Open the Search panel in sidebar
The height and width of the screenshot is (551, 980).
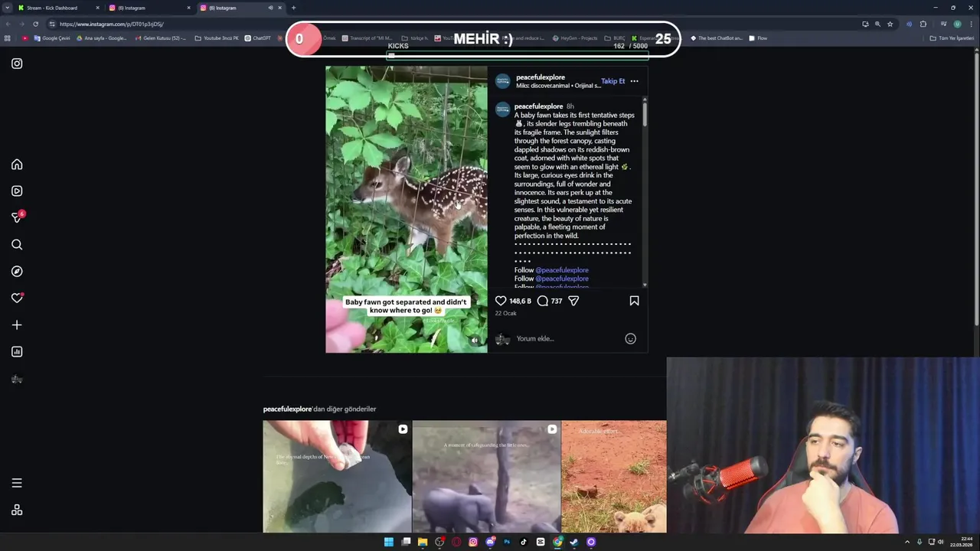point(17,245)
